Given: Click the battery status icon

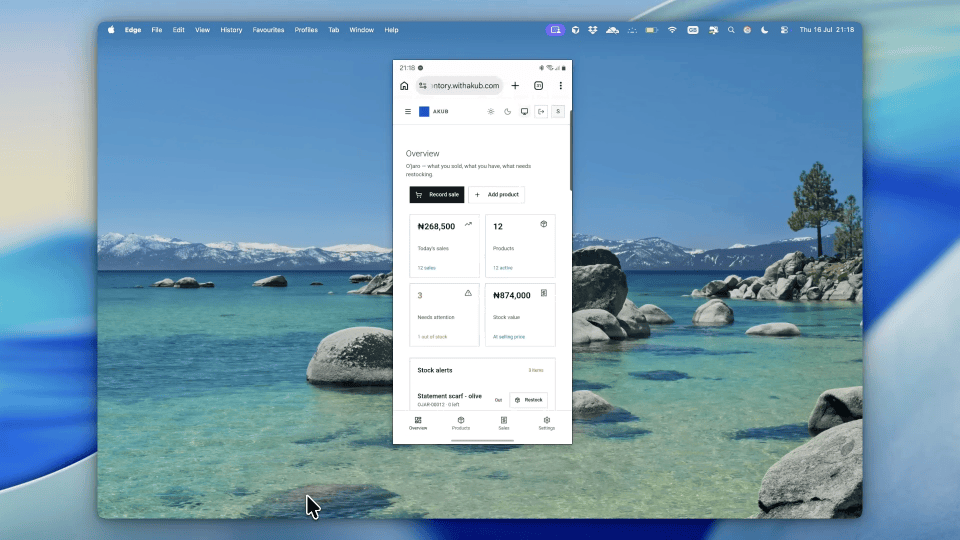Looking at the screenshot, I should 651,29.
